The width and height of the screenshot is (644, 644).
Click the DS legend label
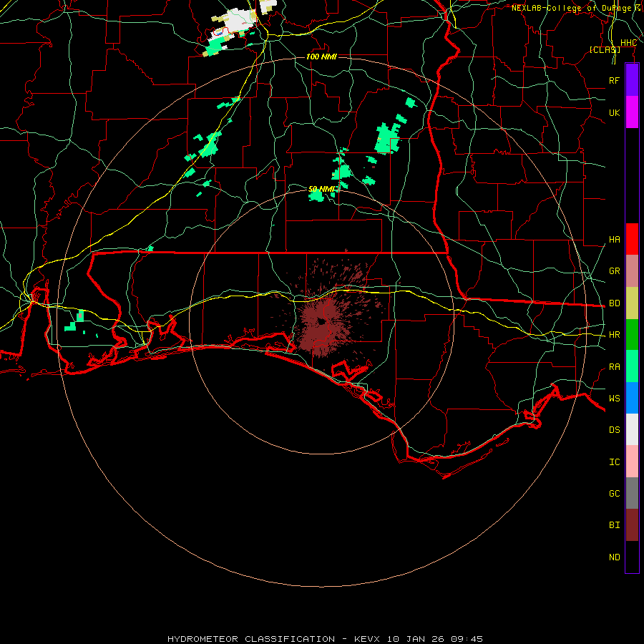pos(614,430)
